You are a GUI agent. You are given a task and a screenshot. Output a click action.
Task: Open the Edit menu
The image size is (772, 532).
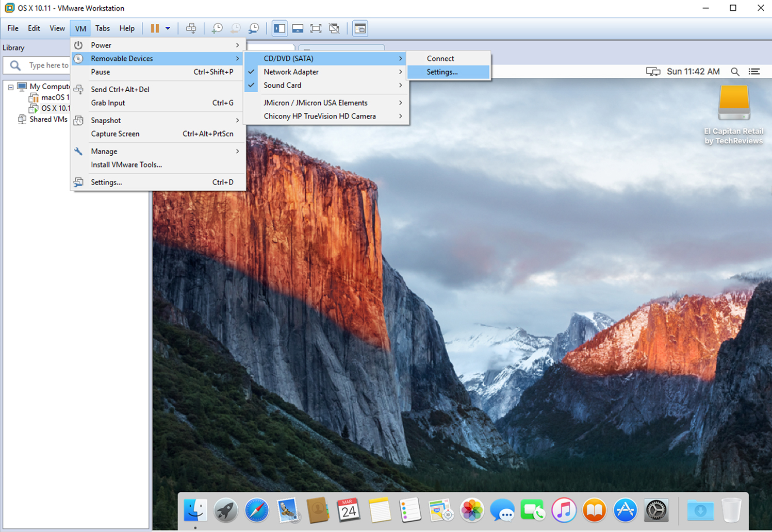point(34,28)
